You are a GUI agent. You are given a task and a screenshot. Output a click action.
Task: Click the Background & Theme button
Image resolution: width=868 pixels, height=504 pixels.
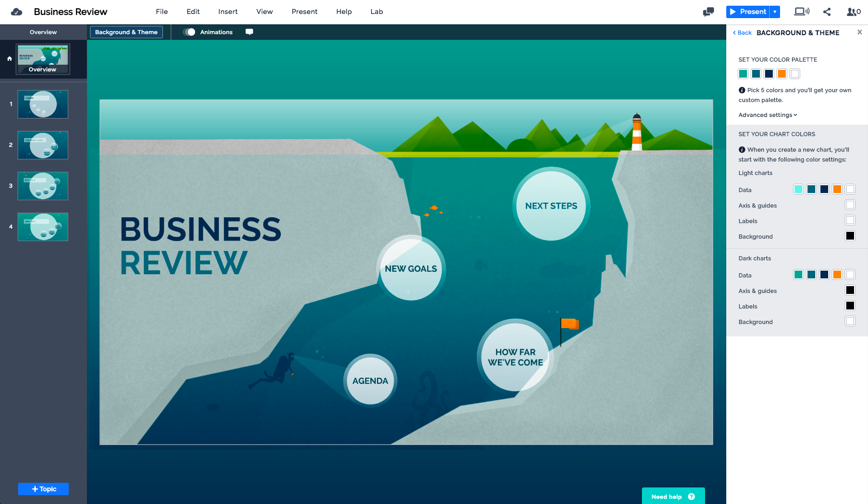126,32
